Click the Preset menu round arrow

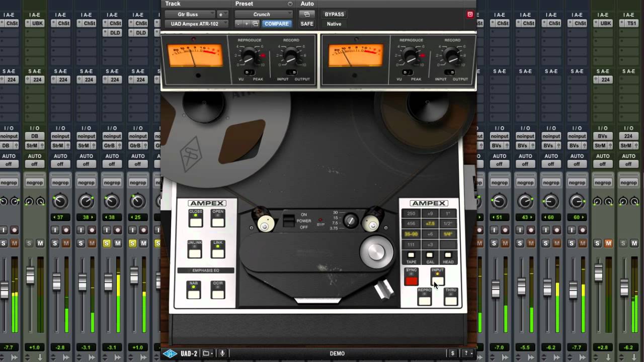290,4
